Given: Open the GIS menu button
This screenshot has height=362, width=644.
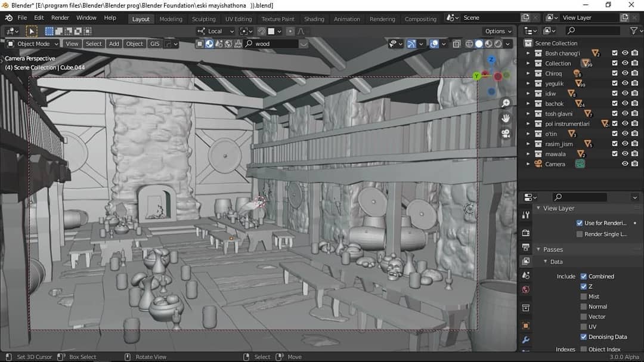Looking at the screenshot, I should (x=155, y=44).
